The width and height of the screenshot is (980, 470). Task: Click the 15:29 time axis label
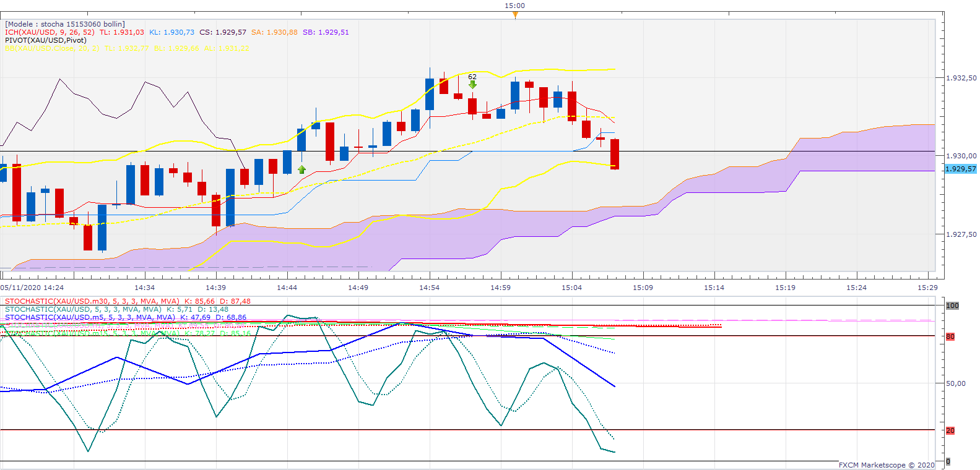point(928,288)
